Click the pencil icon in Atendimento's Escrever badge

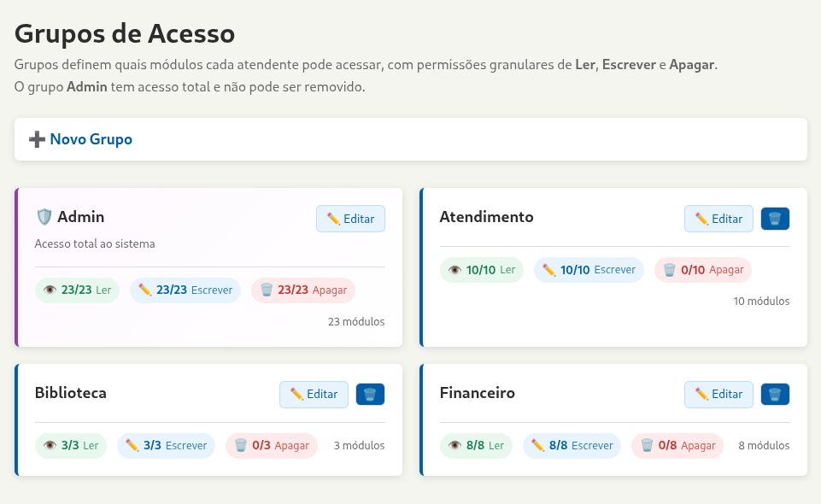[x=550, y=269]
